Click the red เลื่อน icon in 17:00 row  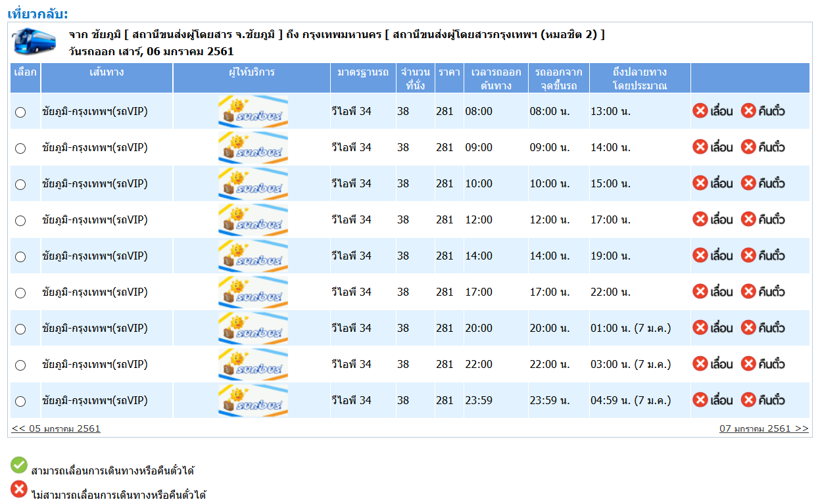700,291
